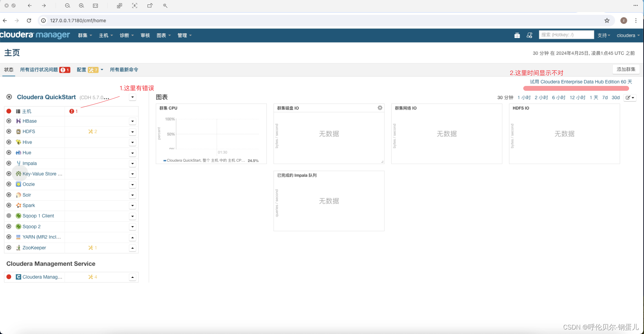Image resolution: width=644 pixels, height=334 pixels.
Task: Click the trial Enterprise Data Hub Edition link
Action: [581, 82]
